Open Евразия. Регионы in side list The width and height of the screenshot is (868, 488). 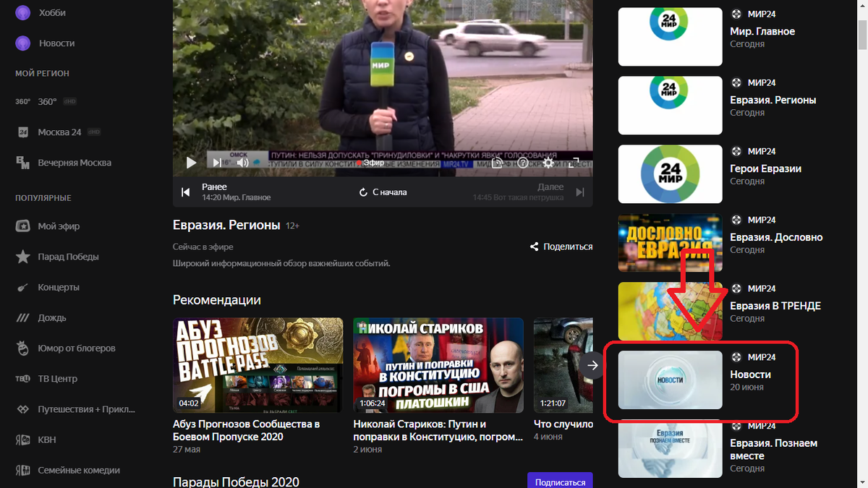(773, 100)
